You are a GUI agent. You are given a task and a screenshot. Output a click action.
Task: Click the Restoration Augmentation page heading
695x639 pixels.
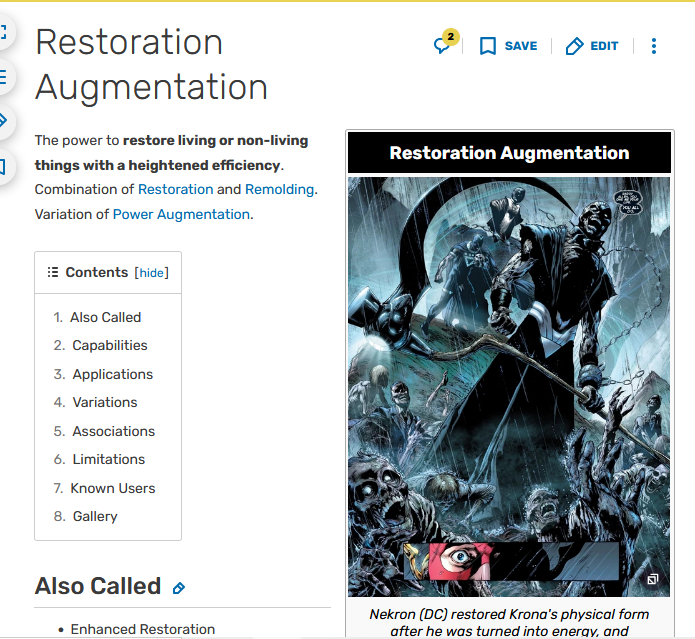[151, 64]
